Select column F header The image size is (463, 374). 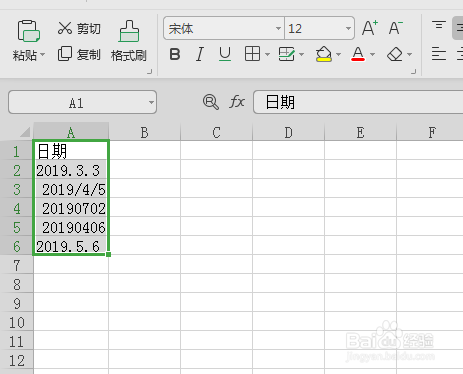point(430,132)
